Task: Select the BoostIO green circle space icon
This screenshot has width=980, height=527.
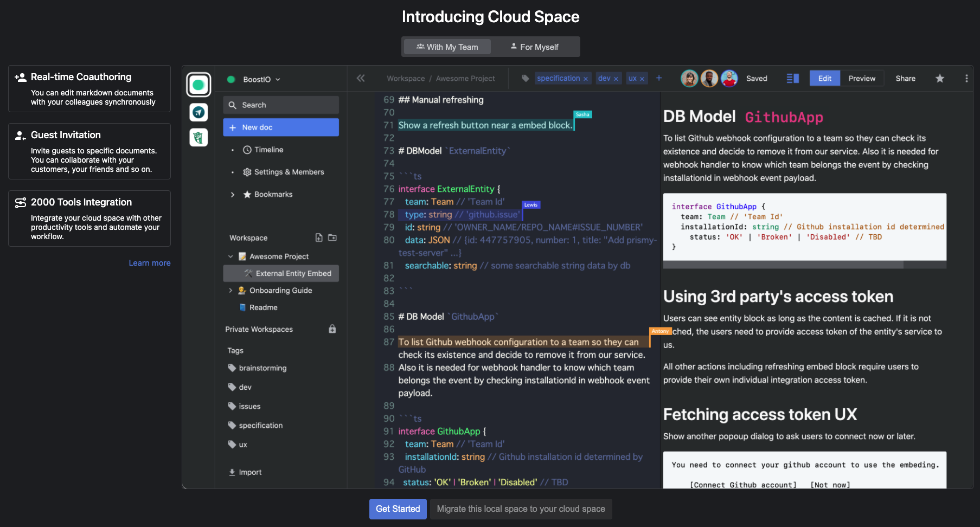Action: pos(198,85)
